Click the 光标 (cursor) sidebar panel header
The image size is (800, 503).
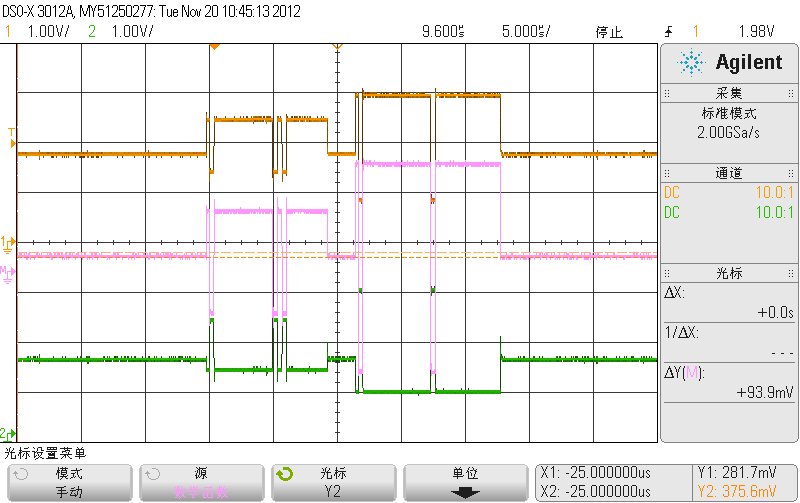tap(728, 272)
